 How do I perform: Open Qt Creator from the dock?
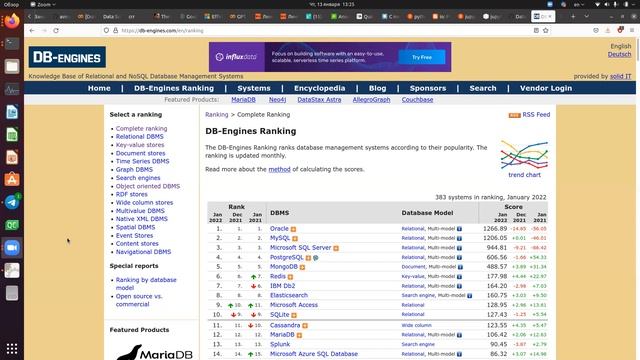point(12,225)
